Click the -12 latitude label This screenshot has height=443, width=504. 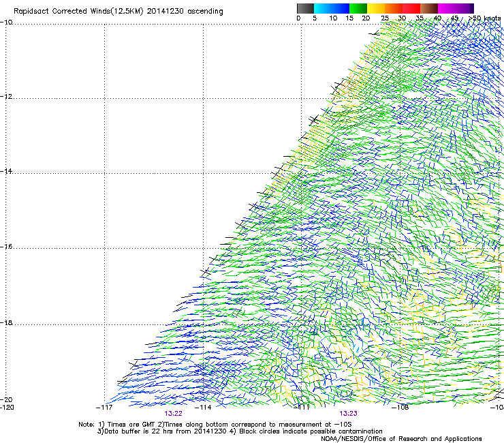6,97
